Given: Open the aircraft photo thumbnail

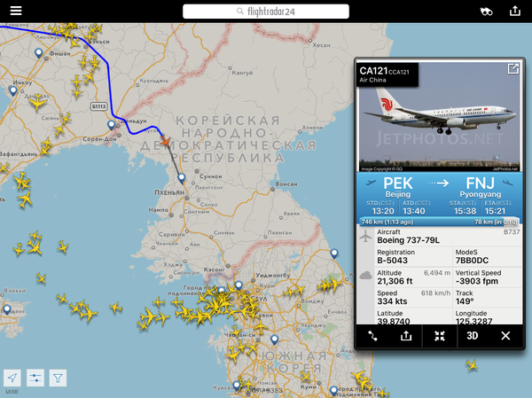Looking at the screenshot, I should (440, 117).
